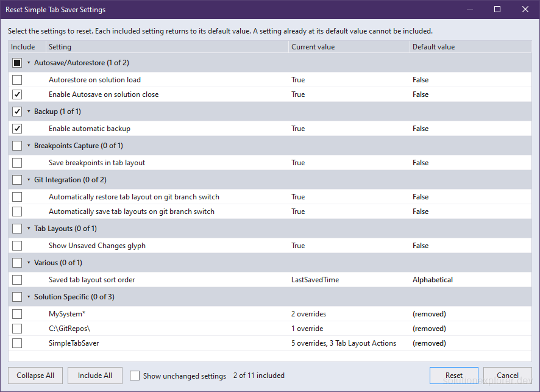540x392 pixels.
Task: Collapse the Solution Specific group arrow
Action: [x=29, y=297]
